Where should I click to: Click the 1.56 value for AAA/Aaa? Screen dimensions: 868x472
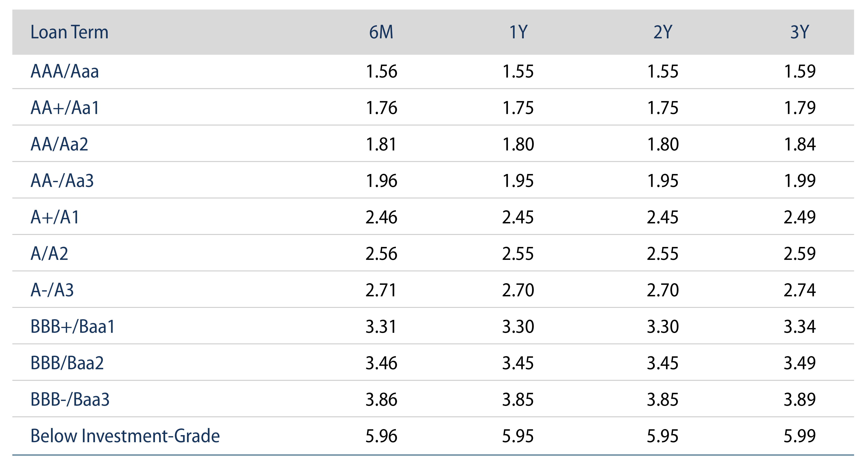(382, 71)
